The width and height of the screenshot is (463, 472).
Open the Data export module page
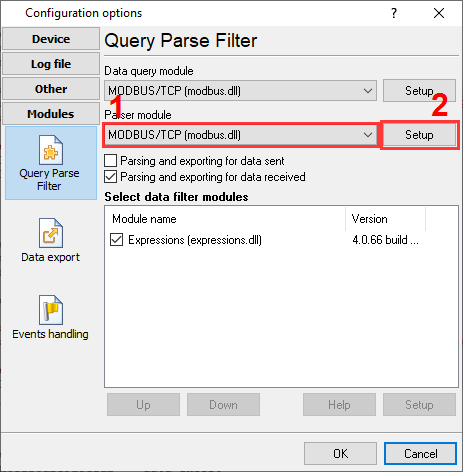51,240
